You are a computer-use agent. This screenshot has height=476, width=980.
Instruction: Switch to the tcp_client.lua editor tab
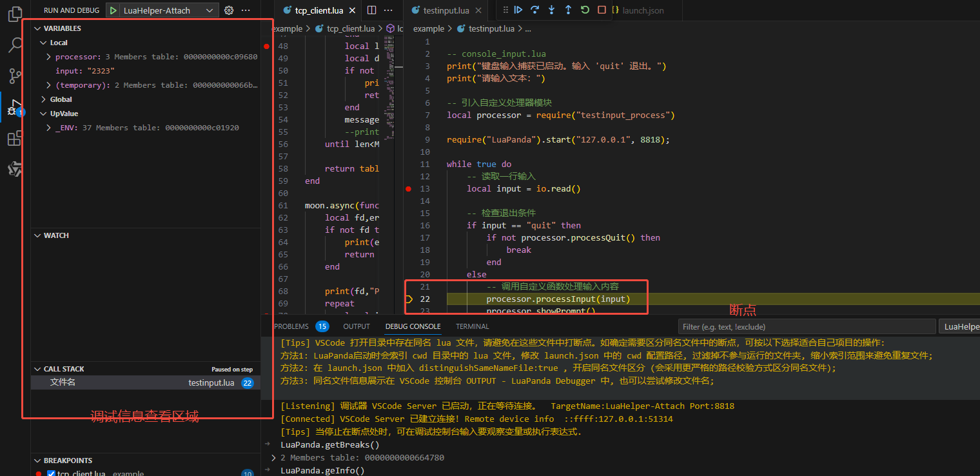(x=319, y=10)
